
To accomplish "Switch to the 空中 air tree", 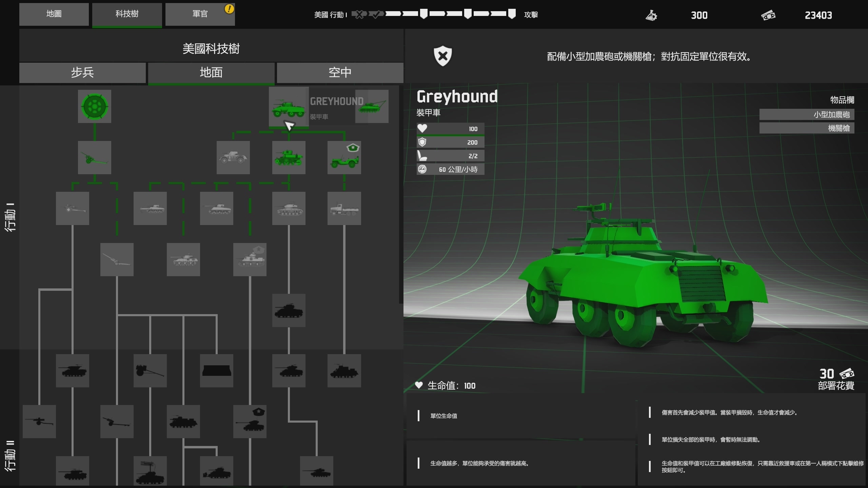I will coord(340,73).
